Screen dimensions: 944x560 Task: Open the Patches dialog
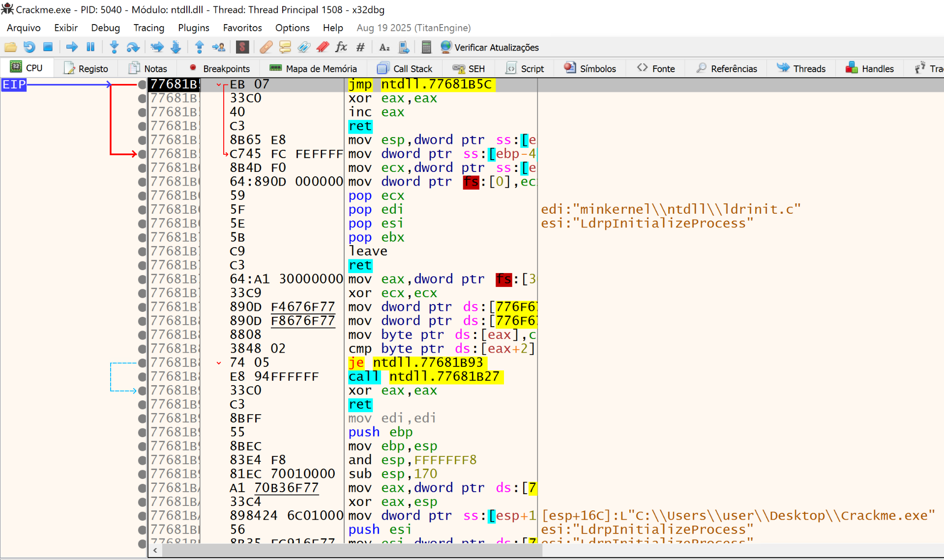[266, 47]
